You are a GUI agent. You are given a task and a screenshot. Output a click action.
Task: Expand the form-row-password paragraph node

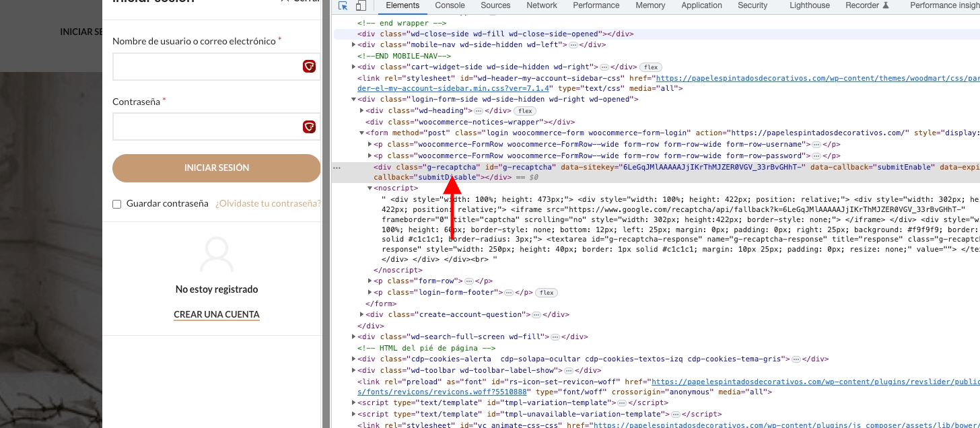point(370,155)
